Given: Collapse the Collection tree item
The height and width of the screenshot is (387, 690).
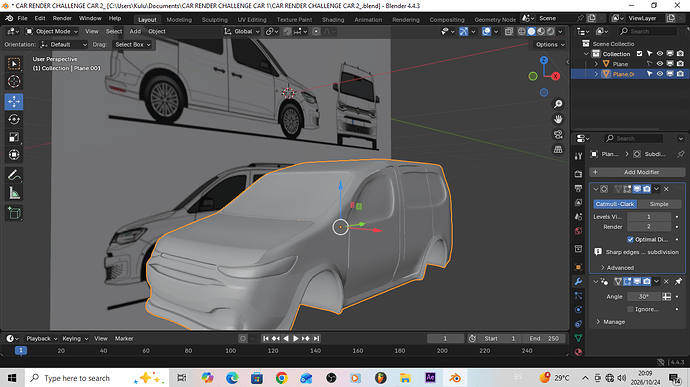Looking at the screenshot, I should pyautogui.click(x=586, y=54).
